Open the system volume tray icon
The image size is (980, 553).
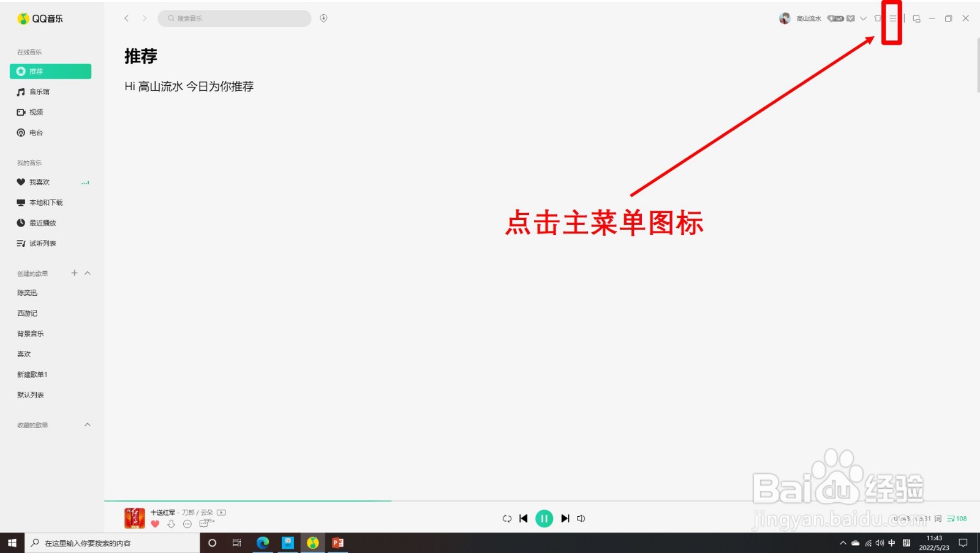880,543
